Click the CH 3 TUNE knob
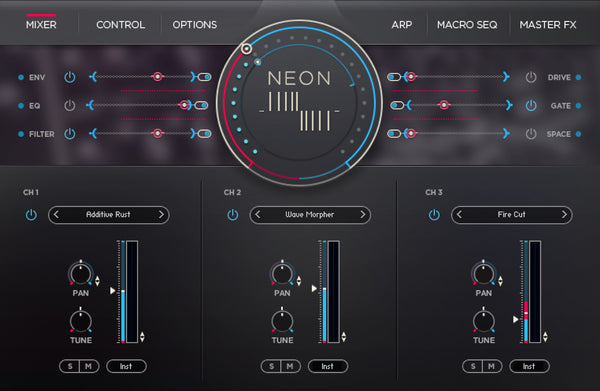 (x=484, y=321)
